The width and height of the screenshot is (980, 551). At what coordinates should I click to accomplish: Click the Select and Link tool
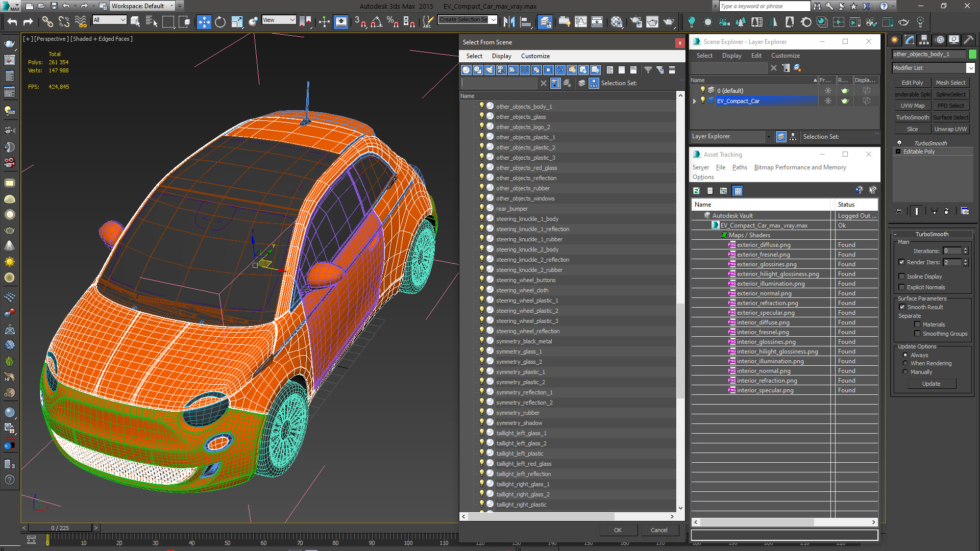click(47, 21)
